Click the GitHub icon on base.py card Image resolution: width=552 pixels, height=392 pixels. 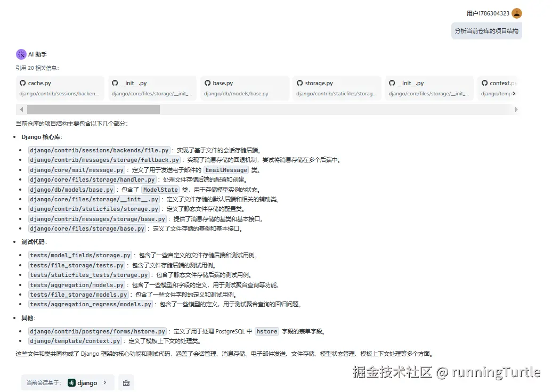[x=207, y=83]
